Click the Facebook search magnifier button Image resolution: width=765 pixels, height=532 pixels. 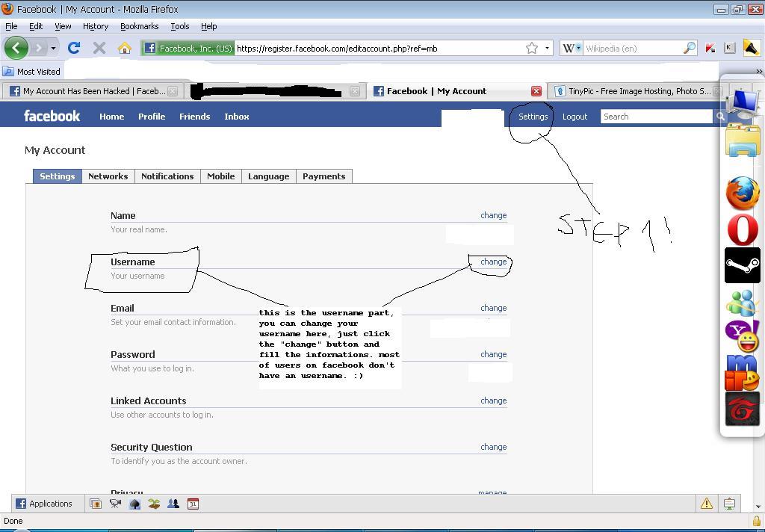tap(719, 116)
